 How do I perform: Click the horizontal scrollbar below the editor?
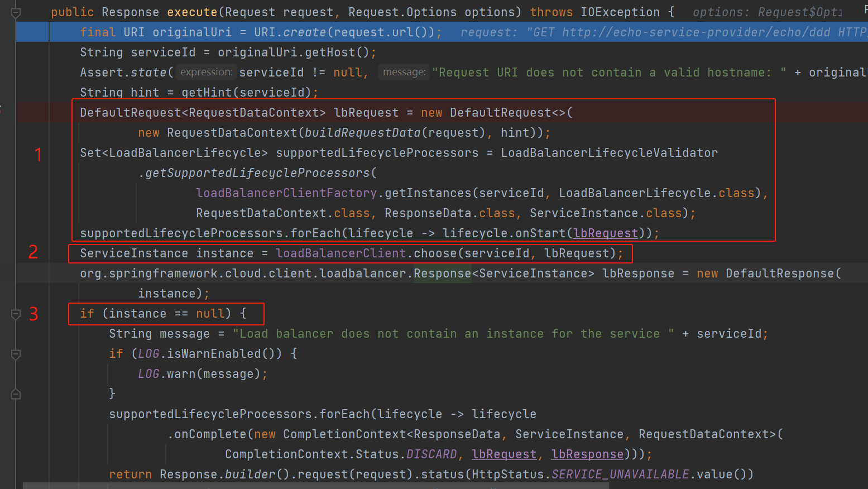315,486
